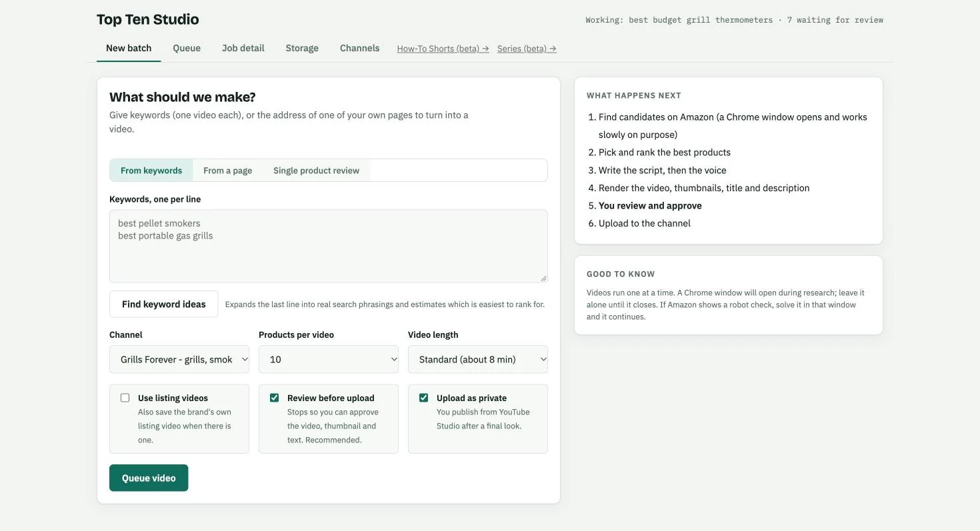The image size is (980, 531).
Task: Enable the Use listing videos checkbox
Action: click(x=125, y=398)
